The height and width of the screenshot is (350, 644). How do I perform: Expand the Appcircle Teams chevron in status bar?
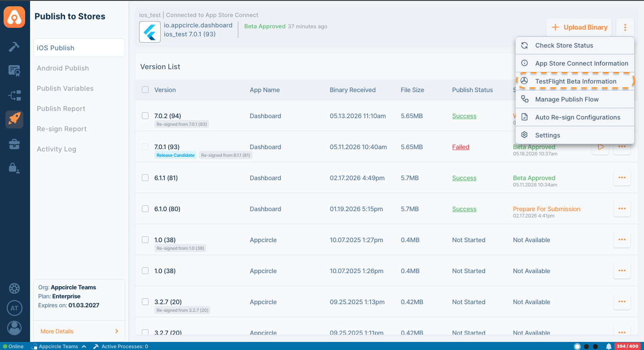[x=84, y=346]
